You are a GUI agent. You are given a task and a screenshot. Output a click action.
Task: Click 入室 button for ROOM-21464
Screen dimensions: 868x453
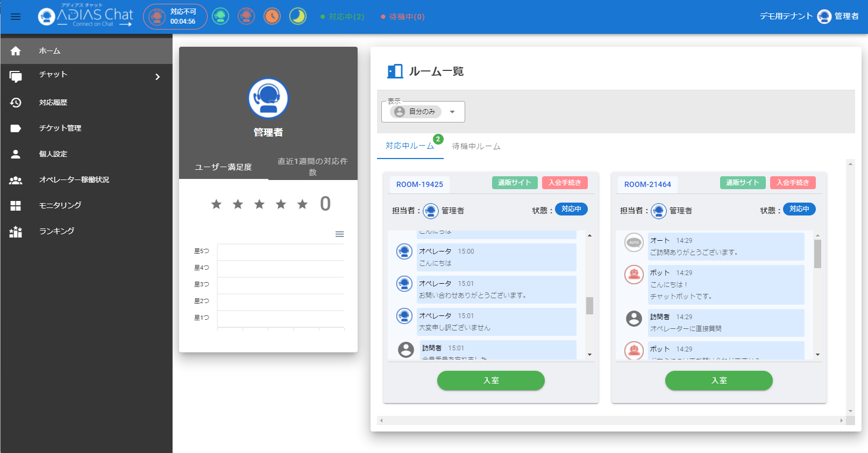click(x=718, y=380)
